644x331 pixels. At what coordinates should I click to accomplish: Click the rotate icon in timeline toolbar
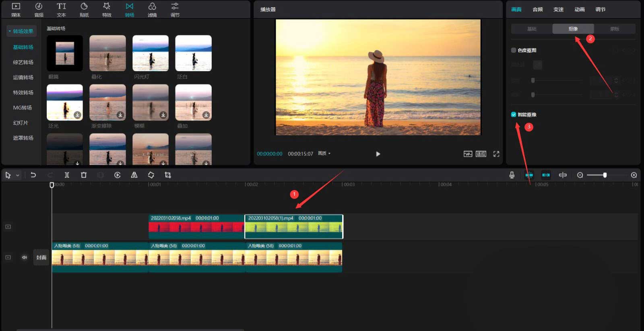151,175
